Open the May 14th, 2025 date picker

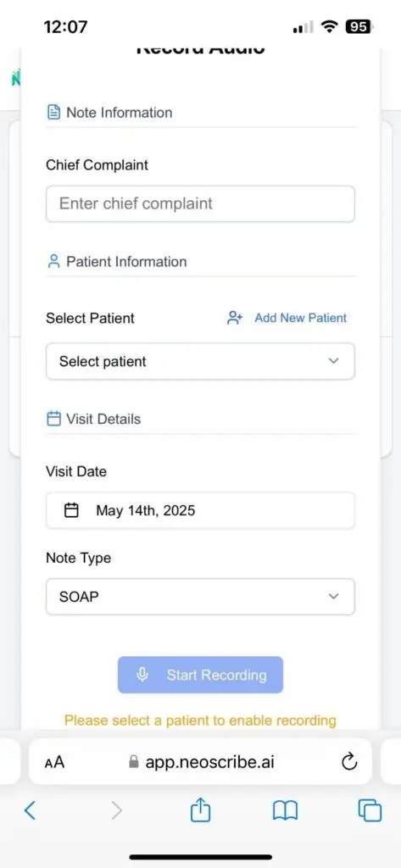coord(200,510)
